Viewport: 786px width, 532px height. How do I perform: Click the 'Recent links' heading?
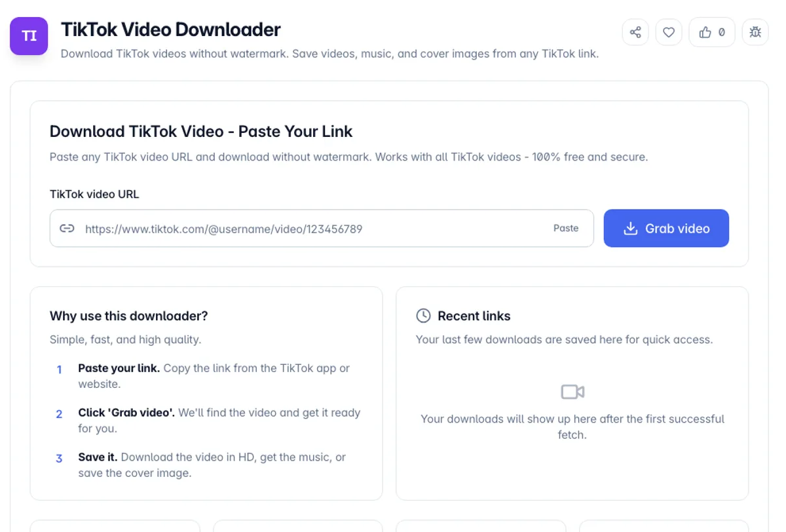pyautogui.click(x=474, y=316)
